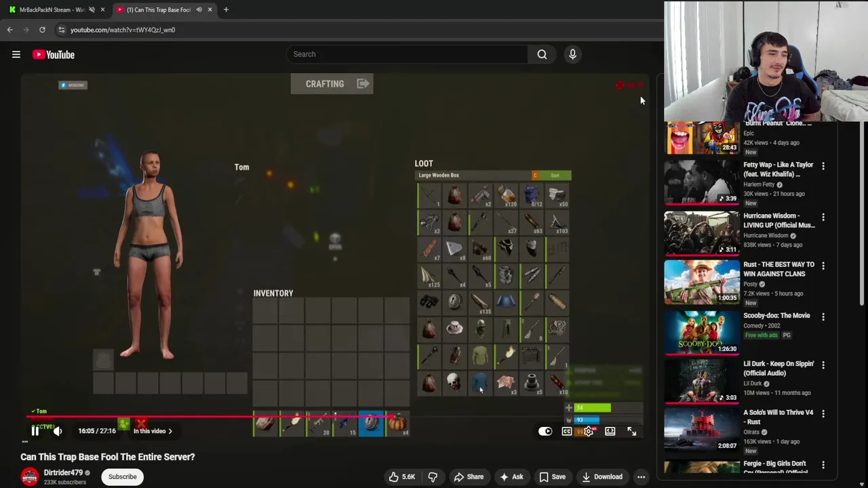
Task: Unmute the MrBackPackN Stream tab audio
Action: (x=92, y=9)
